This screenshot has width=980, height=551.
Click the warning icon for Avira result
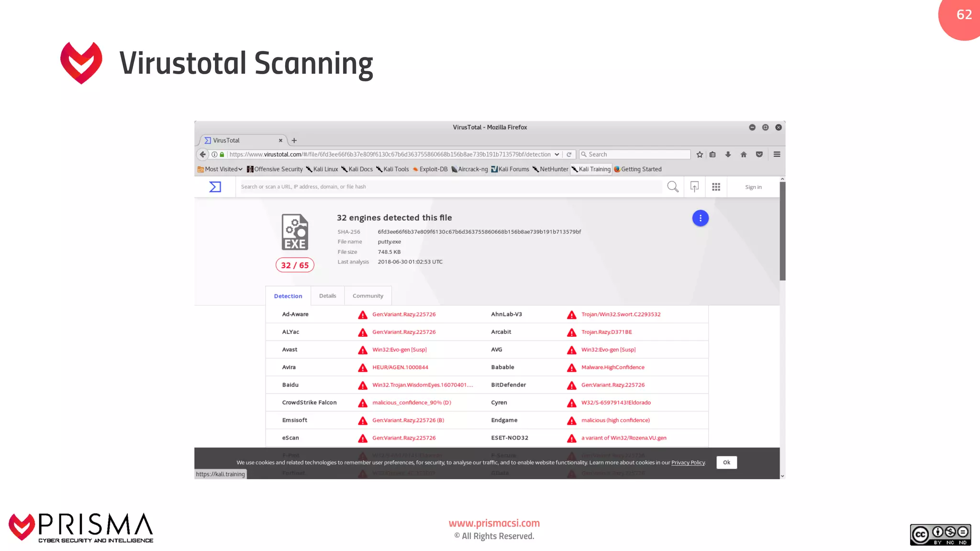point(363,368)
